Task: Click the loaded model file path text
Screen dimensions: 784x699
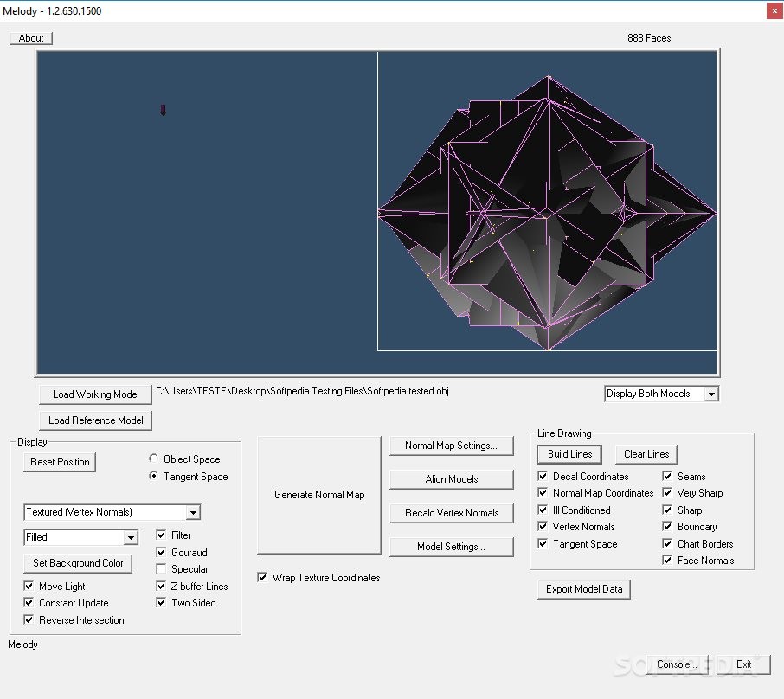Action: coord(302,391)
